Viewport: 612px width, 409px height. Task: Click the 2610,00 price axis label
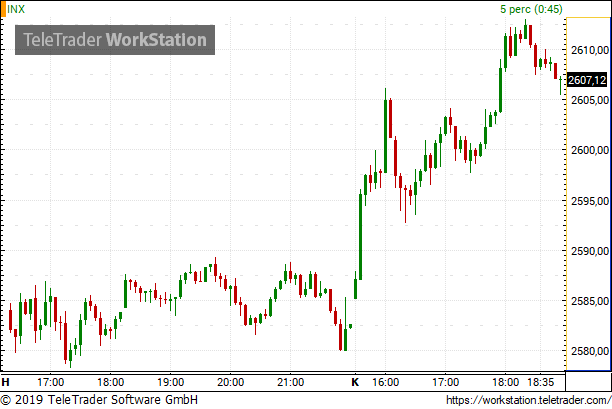[x=590, y=50]
